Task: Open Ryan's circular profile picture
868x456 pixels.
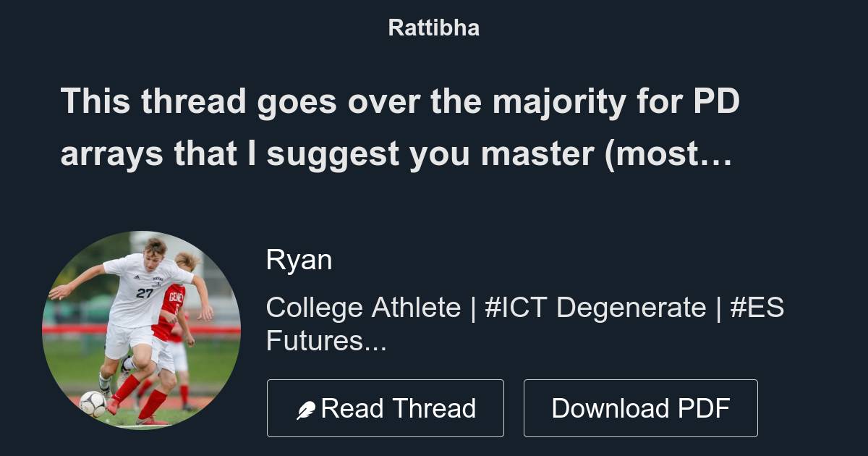Action: pyautogui.click(x=141, y=330)
